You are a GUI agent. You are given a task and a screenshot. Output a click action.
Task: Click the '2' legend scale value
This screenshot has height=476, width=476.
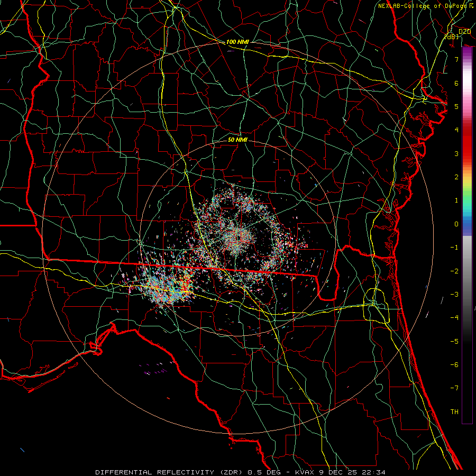pos(456,177)
